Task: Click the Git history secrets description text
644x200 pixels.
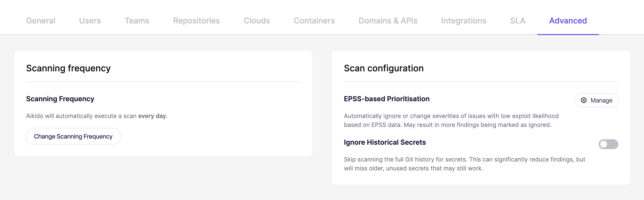Action: click(464, 164)
